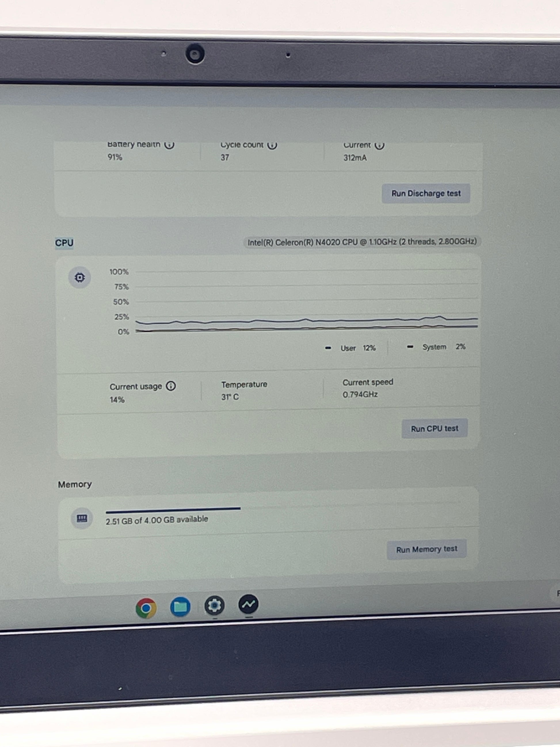Click the Memory section heading
The image size is (560, 747).
(75, 484)
